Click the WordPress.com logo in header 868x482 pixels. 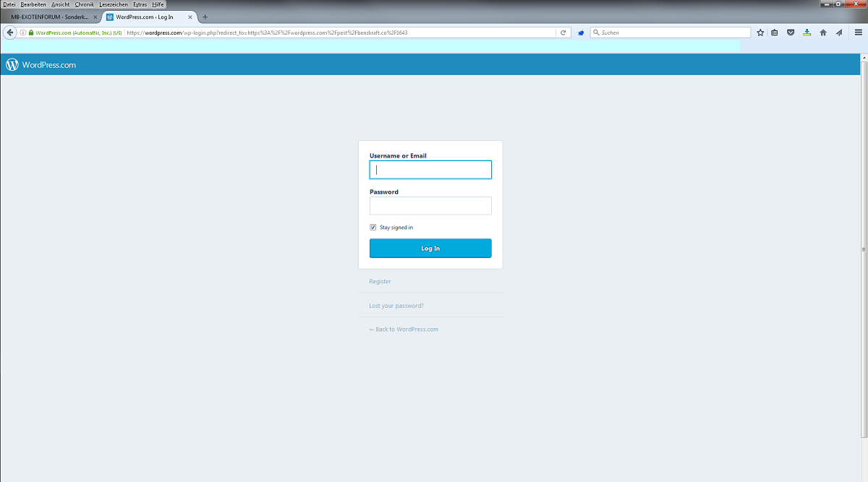click(x=41, y=65)
